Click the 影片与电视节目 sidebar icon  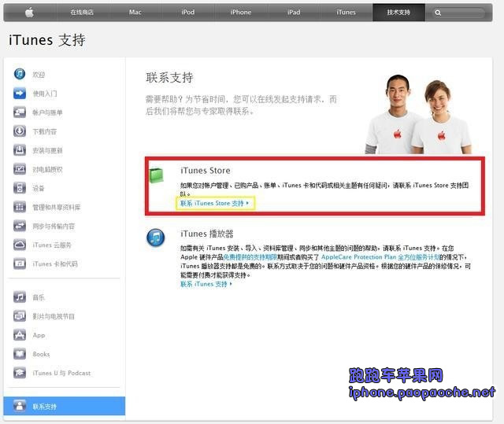coord(20,316)
